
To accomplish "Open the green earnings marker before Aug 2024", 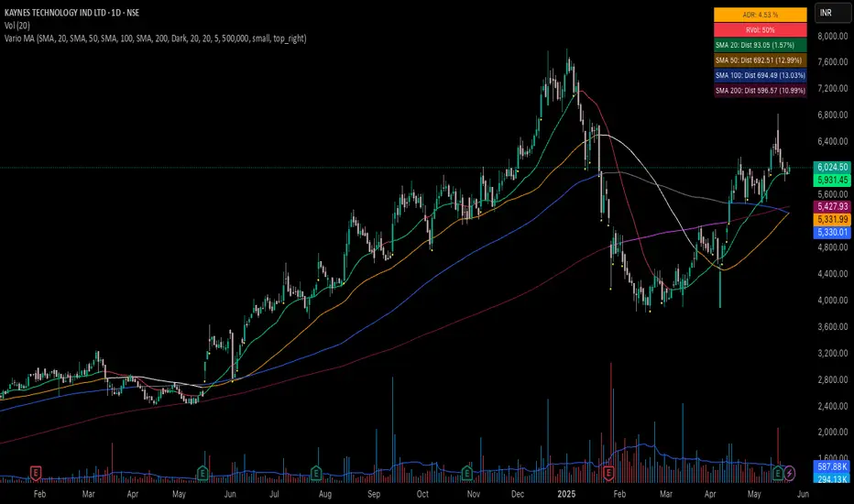I will point(316,473).
